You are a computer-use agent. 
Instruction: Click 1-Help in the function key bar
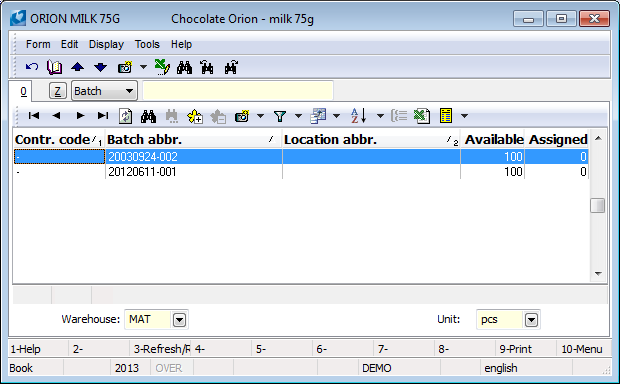point(38,349)
